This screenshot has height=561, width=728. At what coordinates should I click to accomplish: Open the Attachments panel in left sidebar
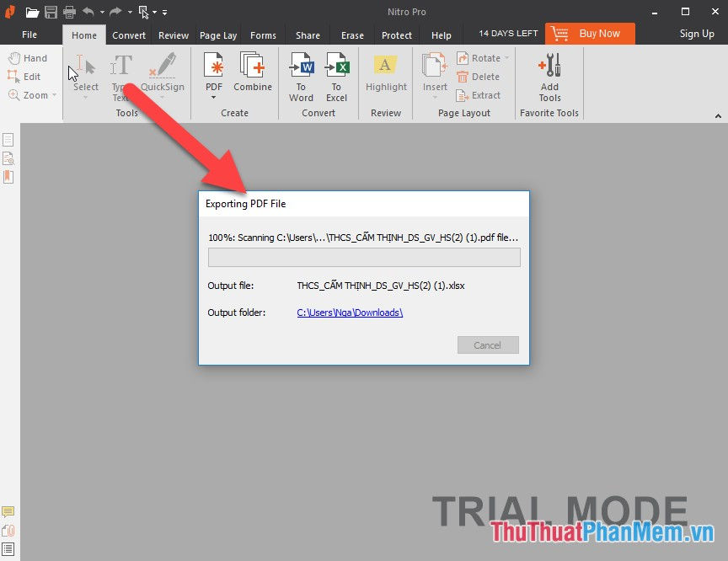click(8, 531)
